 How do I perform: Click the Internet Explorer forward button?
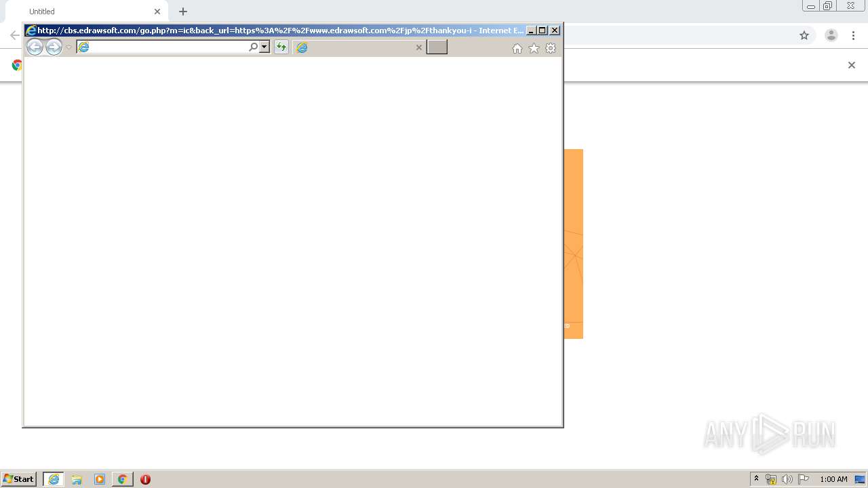pyautogui.click(x=54, y=47)
